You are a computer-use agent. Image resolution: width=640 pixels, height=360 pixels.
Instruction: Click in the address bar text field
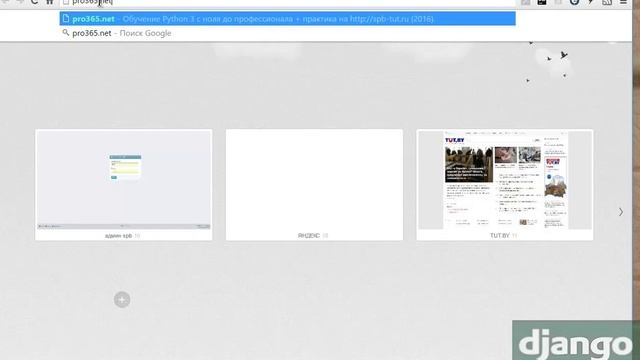[x=288, y=2]
